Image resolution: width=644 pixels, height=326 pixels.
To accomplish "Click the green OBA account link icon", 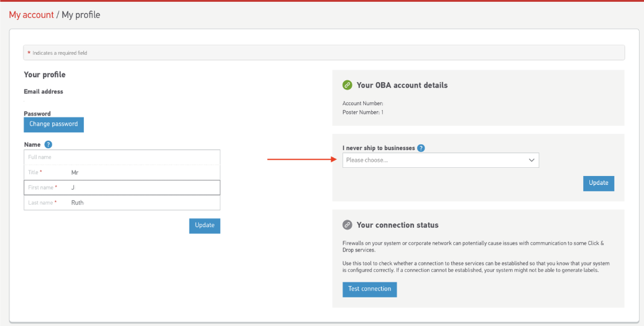I will pos(347,85).
